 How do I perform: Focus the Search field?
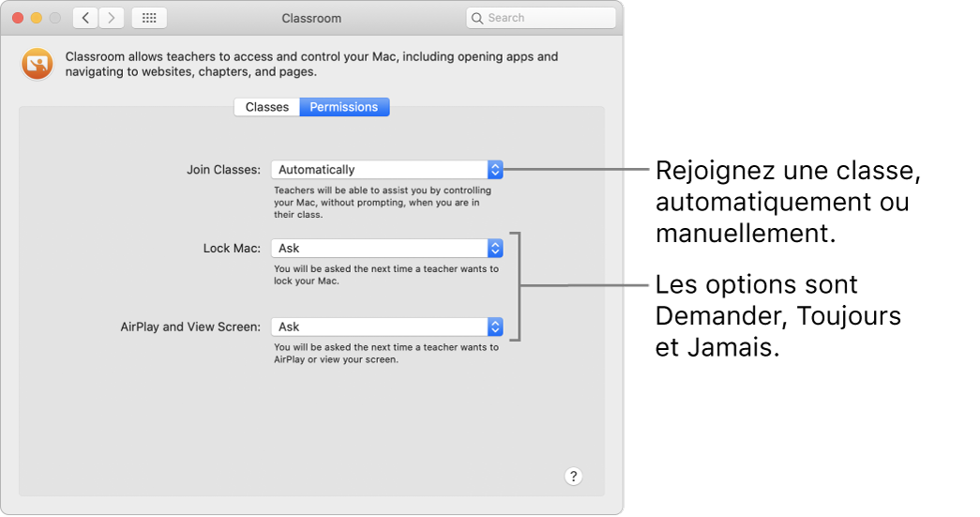coord(540,18)
